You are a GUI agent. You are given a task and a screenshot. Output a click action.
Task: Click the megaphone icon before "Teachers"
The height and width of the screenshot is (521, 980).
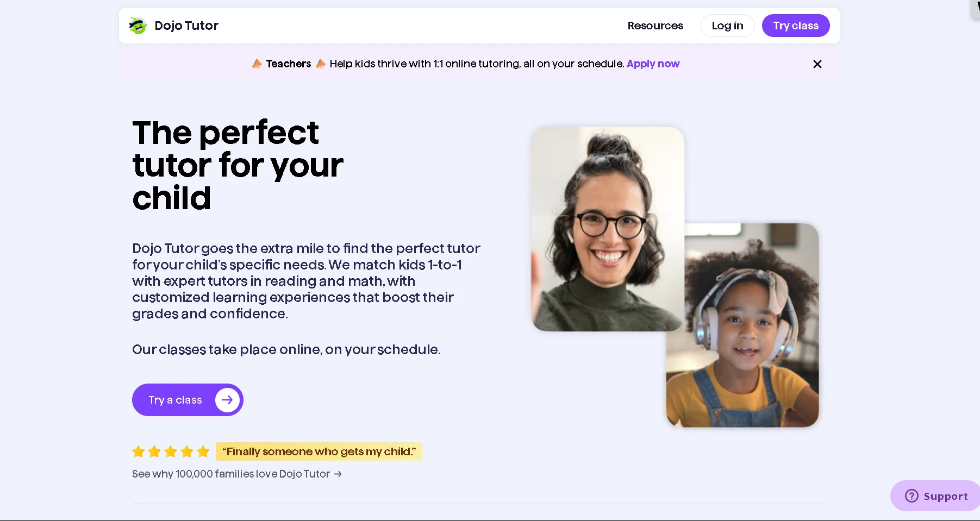tap(257, 64)
